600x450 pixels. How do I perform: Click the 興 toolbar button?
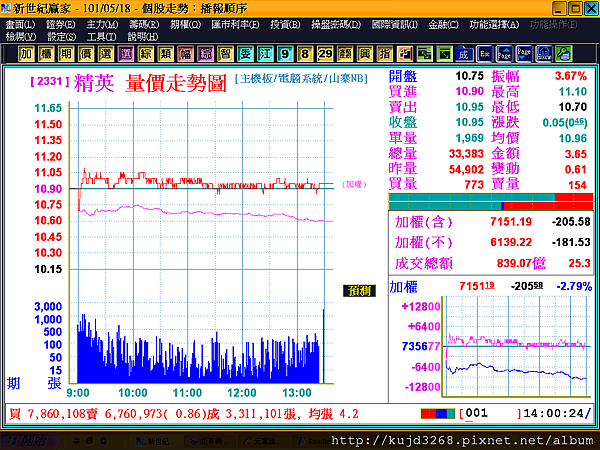[365, 54]
